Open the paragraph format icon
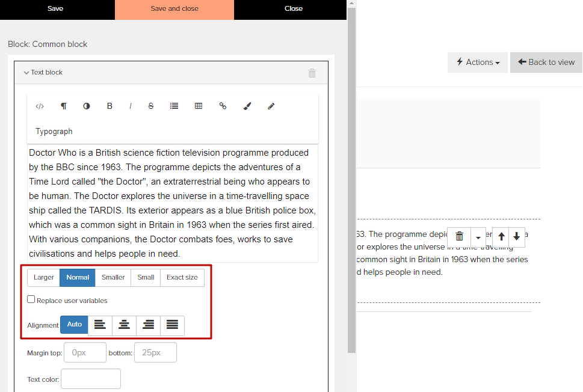583x392 pixels. click(63, 106)
